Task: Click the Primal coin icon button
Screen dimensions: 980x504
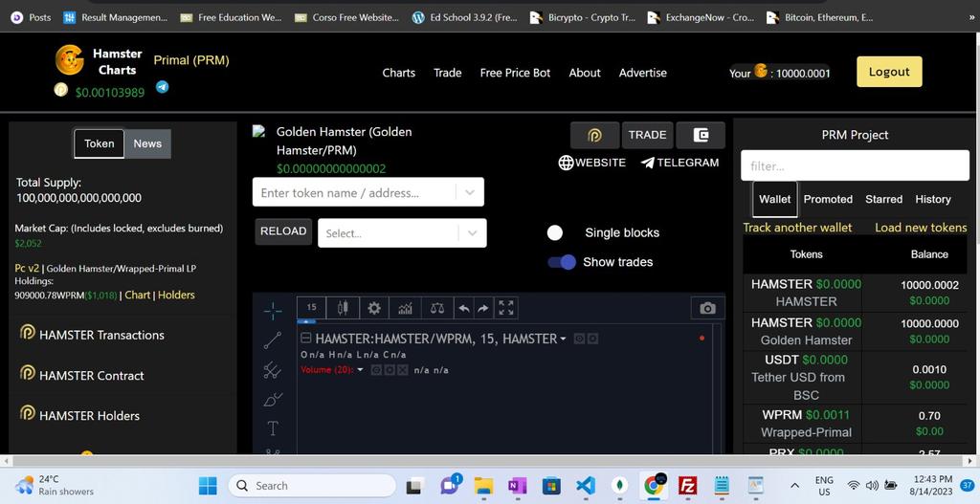Action: coord(594,135)
